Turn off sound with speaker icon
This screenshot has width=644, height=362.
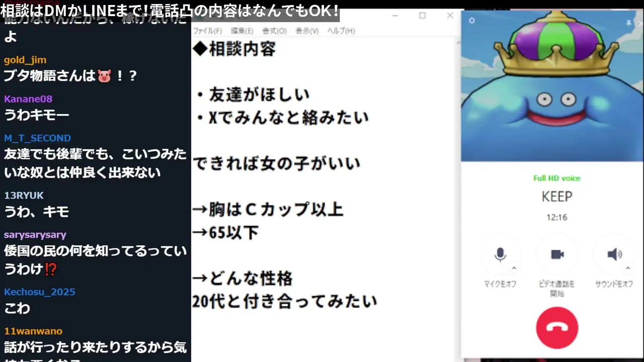614,254
